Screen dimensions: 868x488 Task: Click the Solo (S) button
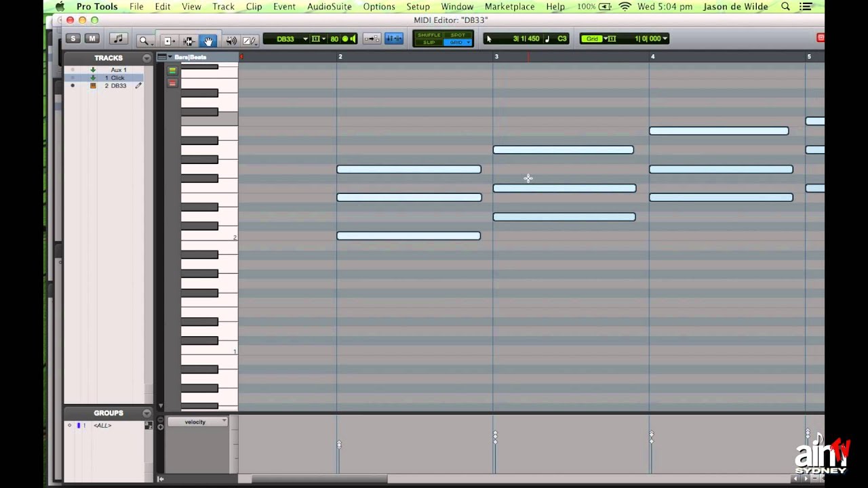coord(73,39)
